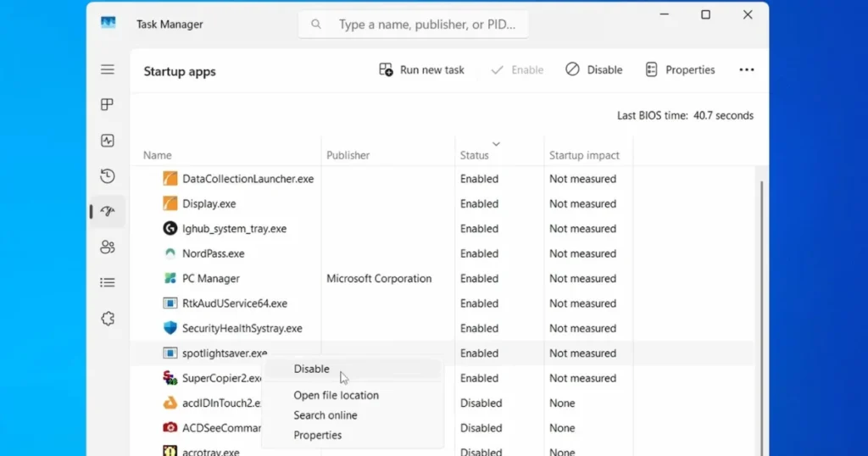
Task: Open the Performance page icon
Action: point(108,141)
